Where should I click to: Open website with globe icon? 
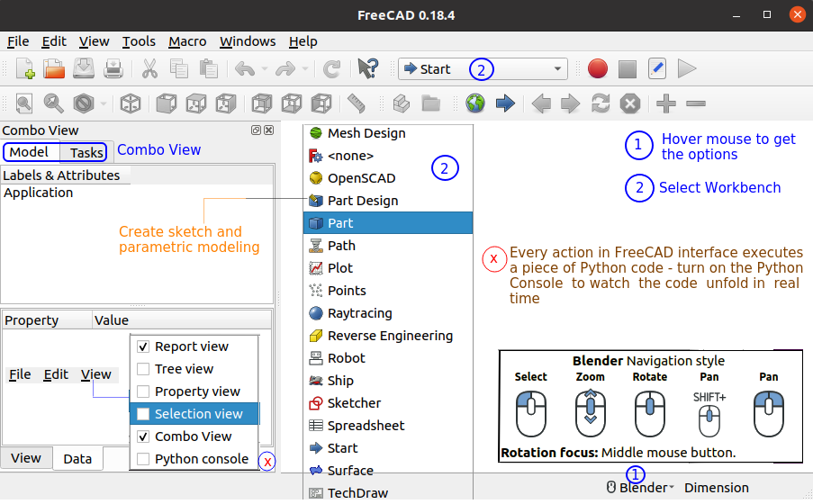pyautogui.click(x=475, y=103)
